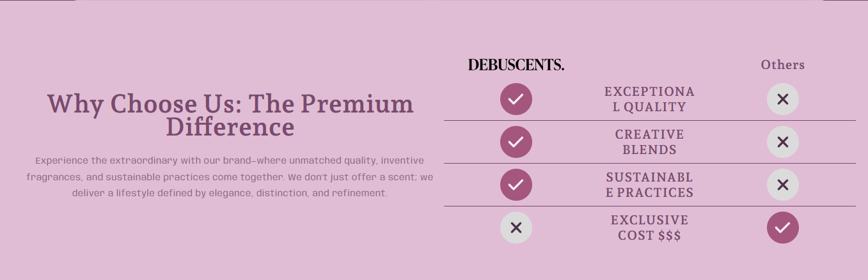Click DEBUSCENTS checkmark for Exceptional Quality
868x280 pixels.
(x=516, y=99)
